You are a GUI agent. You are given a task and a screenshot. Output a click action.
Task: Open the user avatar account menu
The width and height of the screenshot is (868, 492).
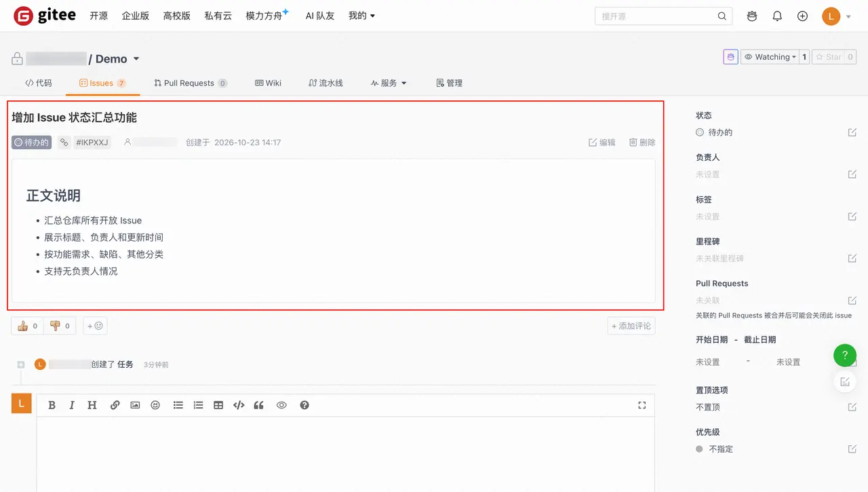coord(836,16)
